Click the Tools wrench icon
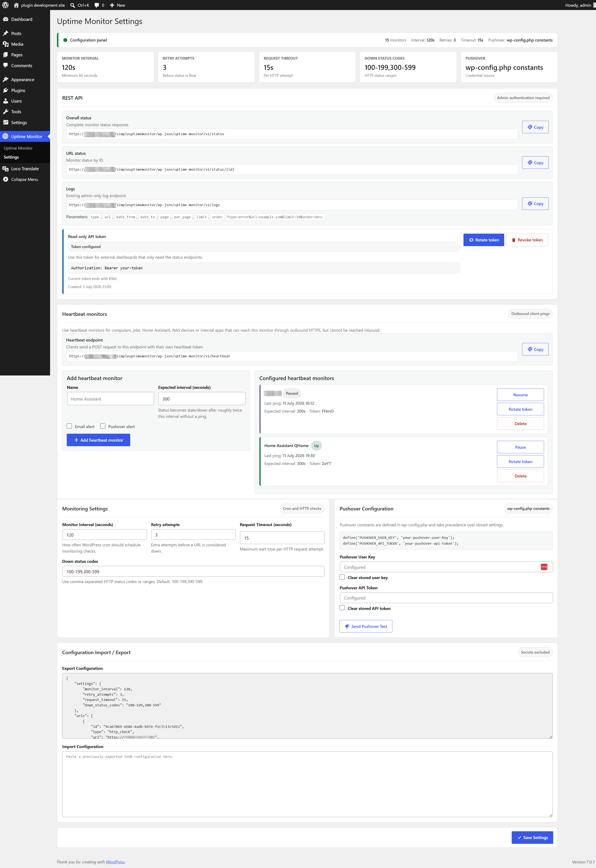596x868 pixels. click(6, 112)
